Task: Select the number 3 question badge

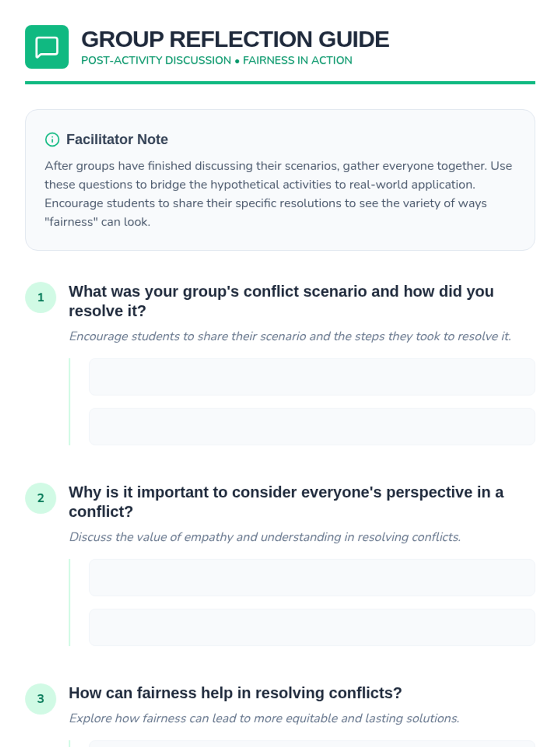Action: click(x=41, y=699)
